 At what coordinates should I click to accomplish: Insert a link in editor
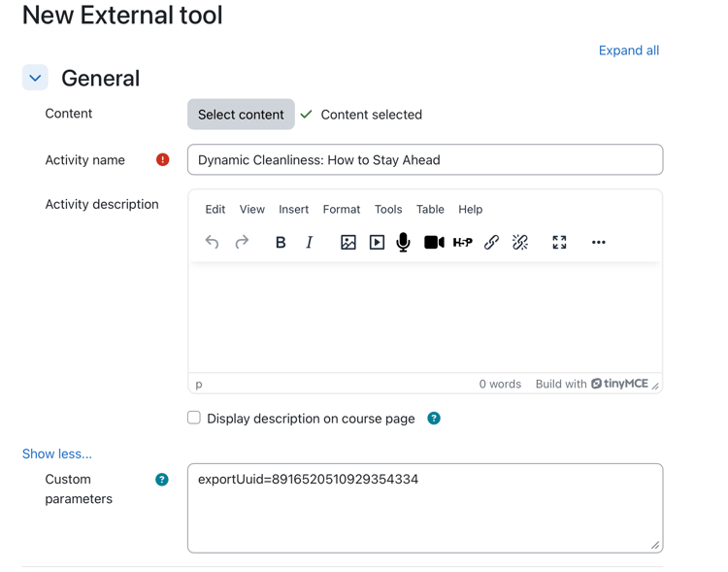pos(491,242)
